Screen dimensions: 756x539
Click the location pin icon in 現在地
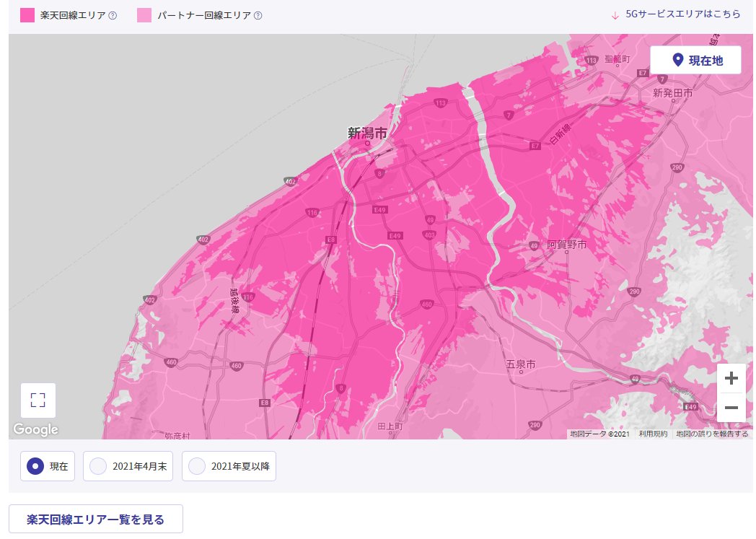point(677,60)
